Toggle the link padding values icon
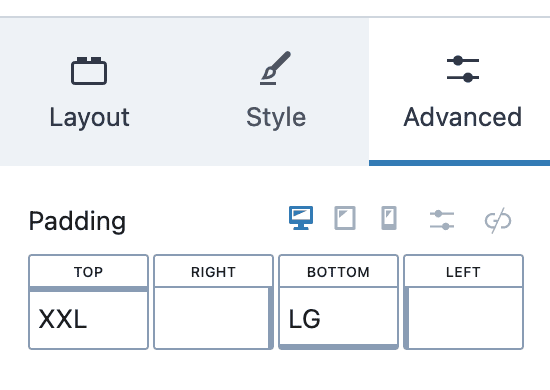The width and height of the screenshot is (550, 390). 498,220
